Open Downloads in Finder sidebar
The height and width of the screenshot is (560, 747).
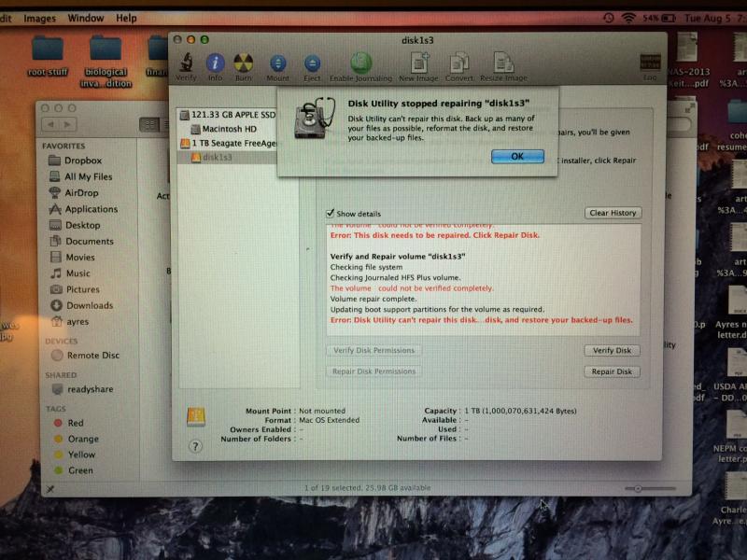pyautogui.click(x=81, y=306)
